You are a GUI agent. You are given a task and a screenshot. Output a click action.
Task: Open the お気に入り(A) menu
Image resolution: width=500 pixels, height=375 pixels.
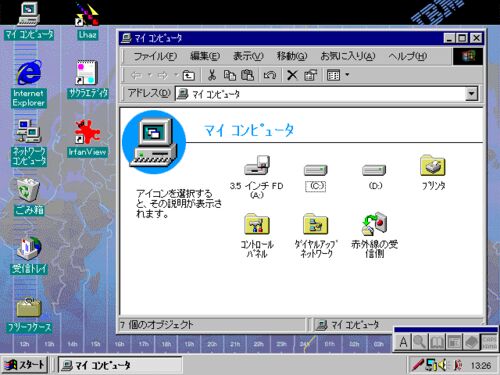point(348,56)
